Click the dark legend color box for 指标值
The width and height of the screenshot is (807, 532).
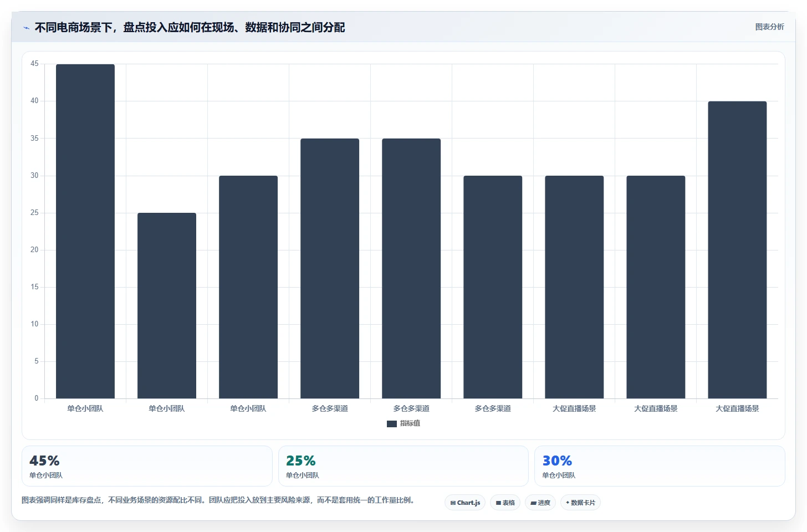pyautogui.click(x=391, y=423)
